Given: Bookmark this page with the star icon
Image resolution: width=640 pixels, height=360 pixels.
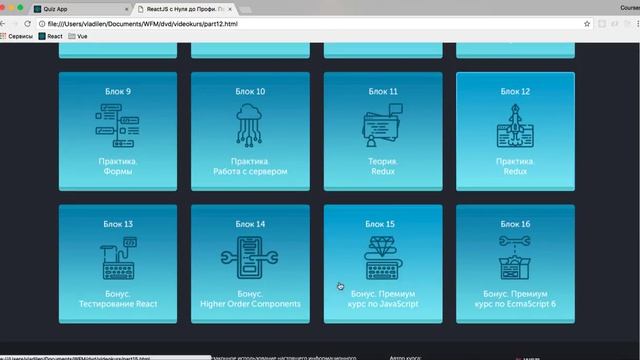Looking at the screenshot, I should click(587, 24).
